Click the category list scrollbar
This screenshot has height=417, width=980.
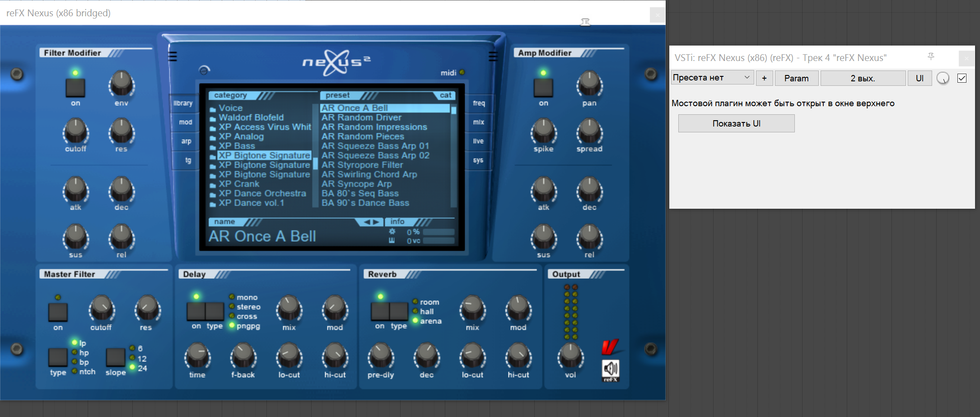315,155
